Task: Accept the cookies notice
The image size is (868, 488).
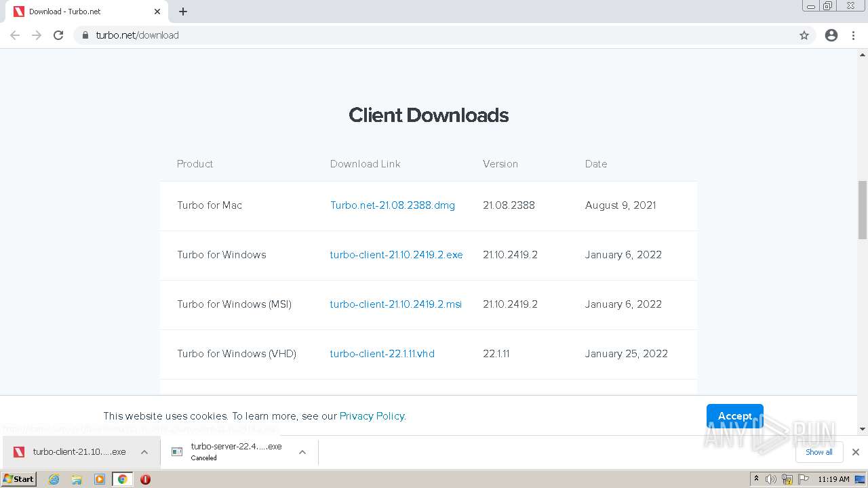Action: (735, 416)
